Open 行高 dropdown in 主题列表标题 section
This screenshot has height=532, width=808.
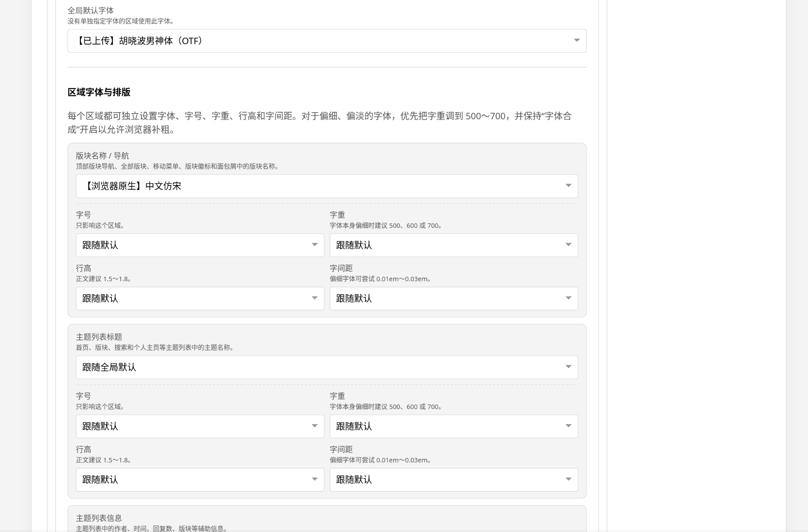tap(200, 480)
